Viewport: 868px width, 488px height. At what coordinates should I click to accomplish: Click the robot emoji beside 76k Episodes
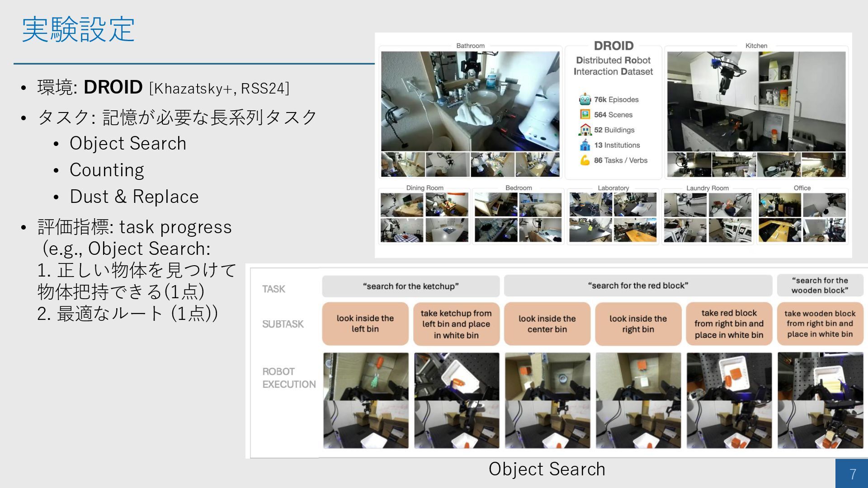click(x=585, y=99)
